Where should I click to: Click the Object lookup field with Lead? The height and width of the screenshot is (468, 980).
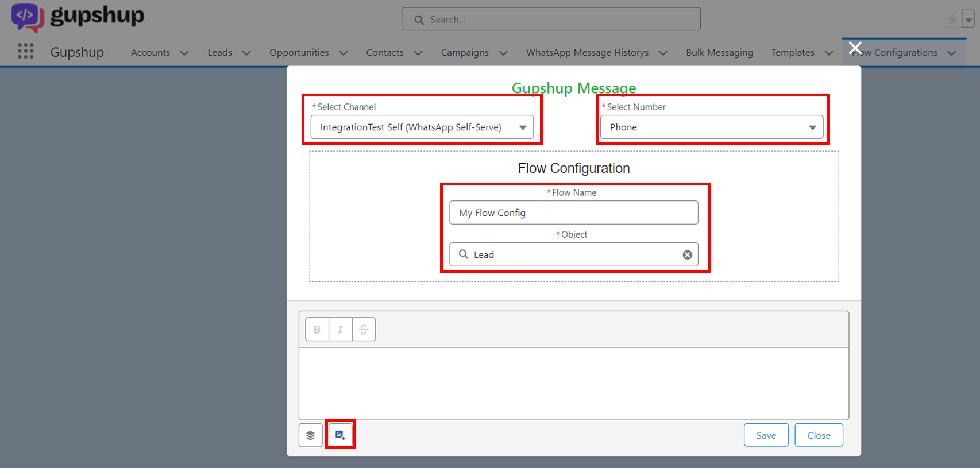point(574,254)
